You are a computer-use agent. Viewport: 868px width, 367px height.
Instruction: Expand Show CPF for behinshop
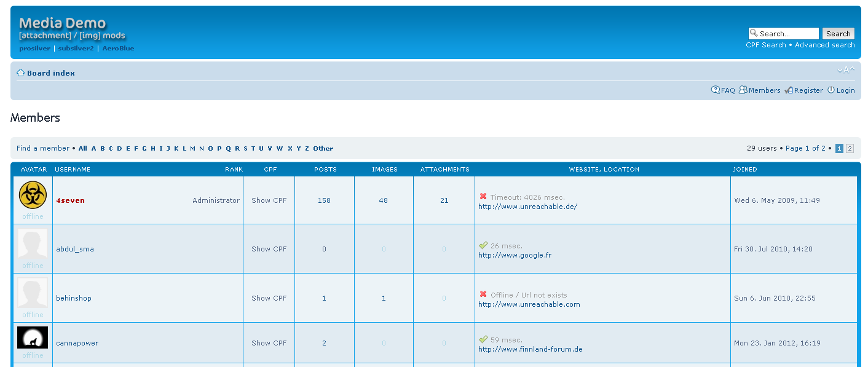pos(269,298)
